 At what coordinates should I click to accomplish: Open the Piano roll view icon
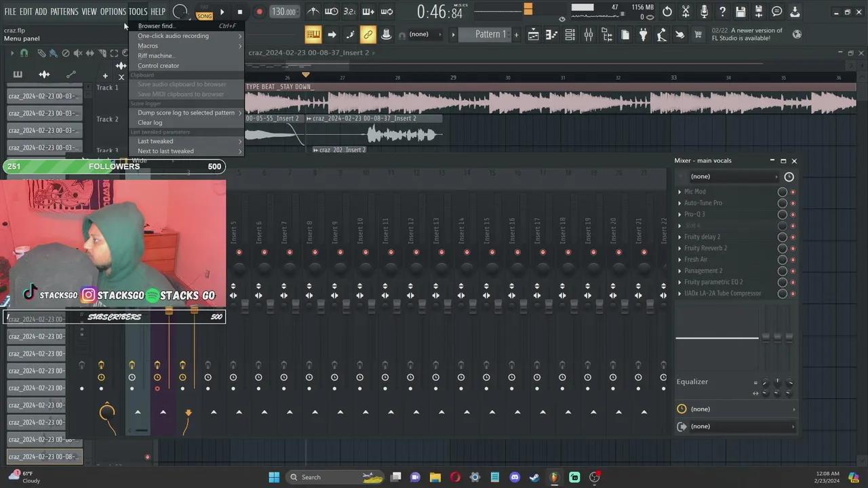pyautogui.click(x=552, y=35)
